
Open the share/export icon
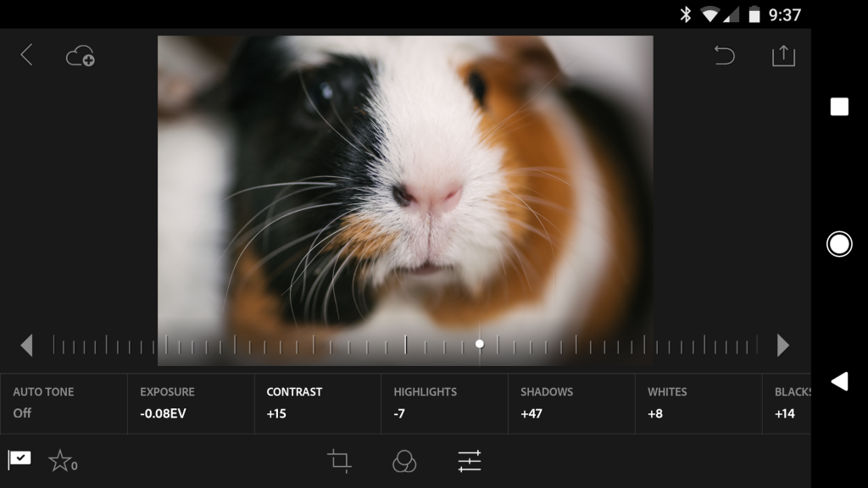[783, 55]
